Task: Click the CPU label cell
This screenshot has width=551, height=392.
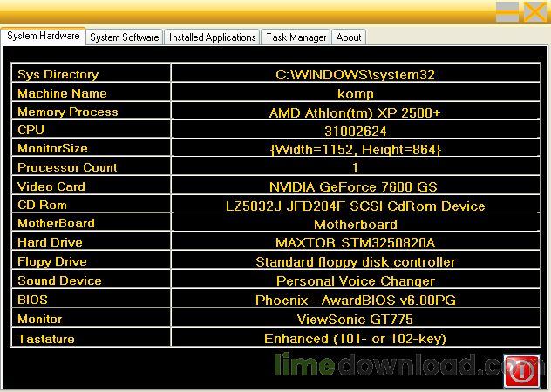Action: click(x=91, y=129)
